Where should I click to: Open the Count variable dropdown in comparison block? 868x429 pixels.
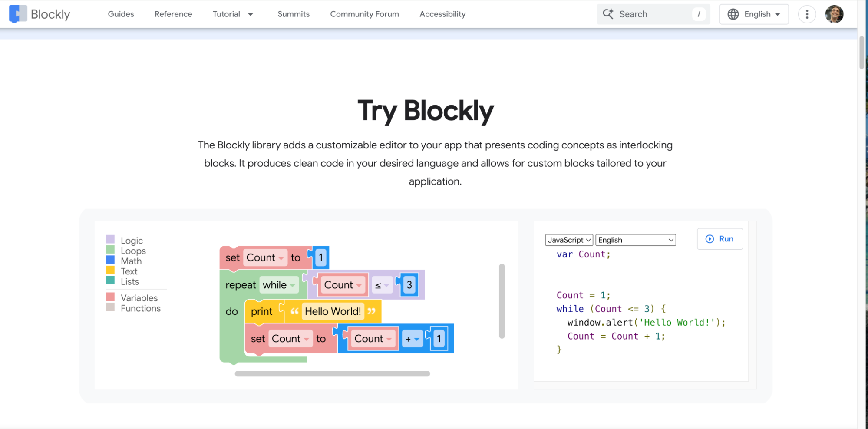coord(343,285)
